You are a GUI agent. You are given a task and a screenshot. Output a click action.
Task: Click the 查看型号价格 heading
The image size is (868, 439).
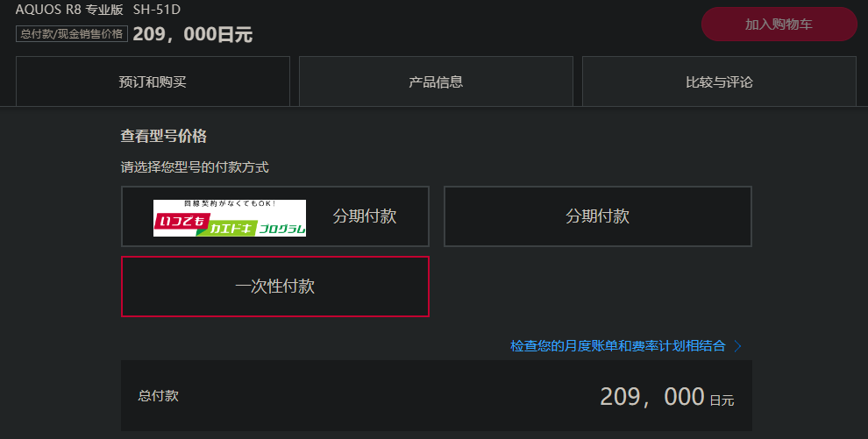(x=164, y=136)
